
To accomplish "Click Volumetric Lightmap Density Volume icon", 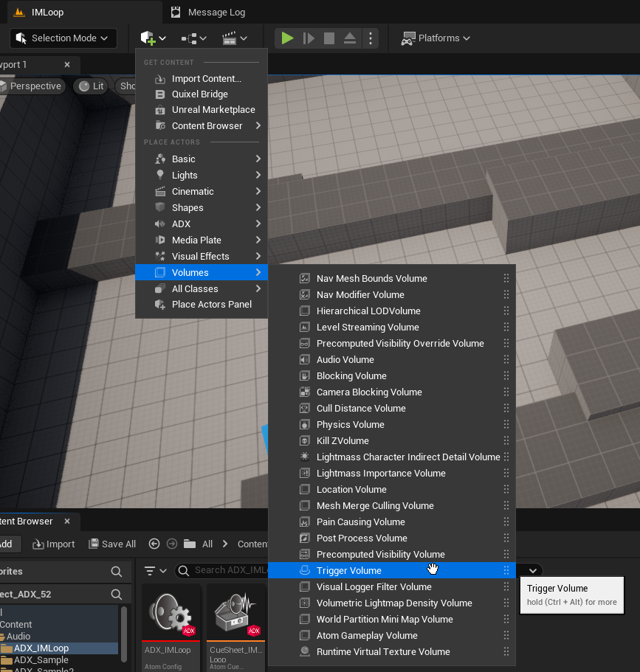I will (x=305, y=603).
